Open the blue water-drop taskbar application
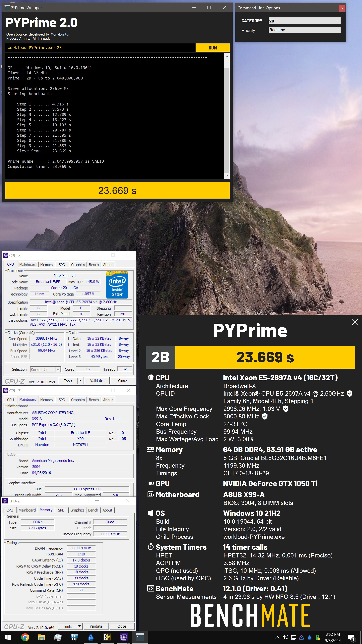This screenshot has height=644, width=362. point(91,637)
